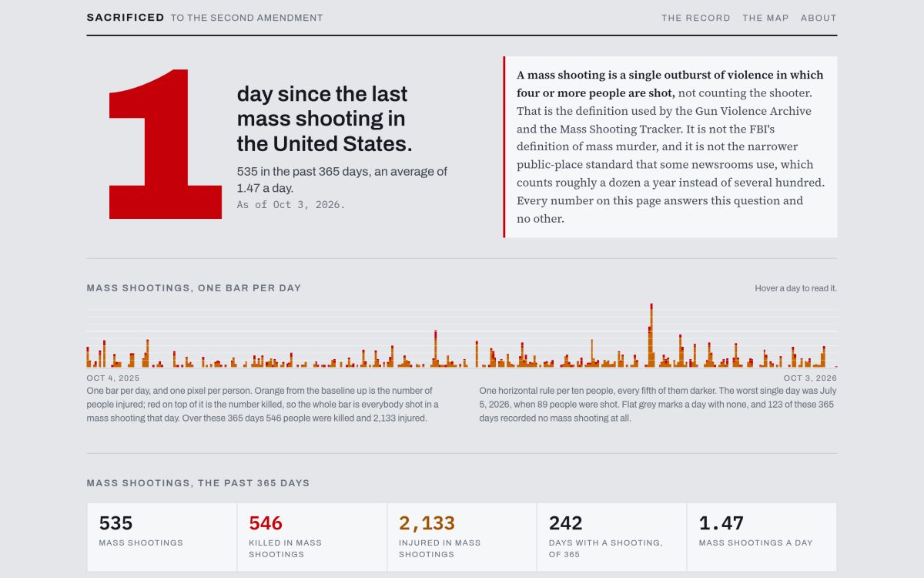Image resolution: width=924 pixels, height=578 pixels.
Task: Click the bold definition "A mass shooting is a single outburst"
Action: point(670,84)
